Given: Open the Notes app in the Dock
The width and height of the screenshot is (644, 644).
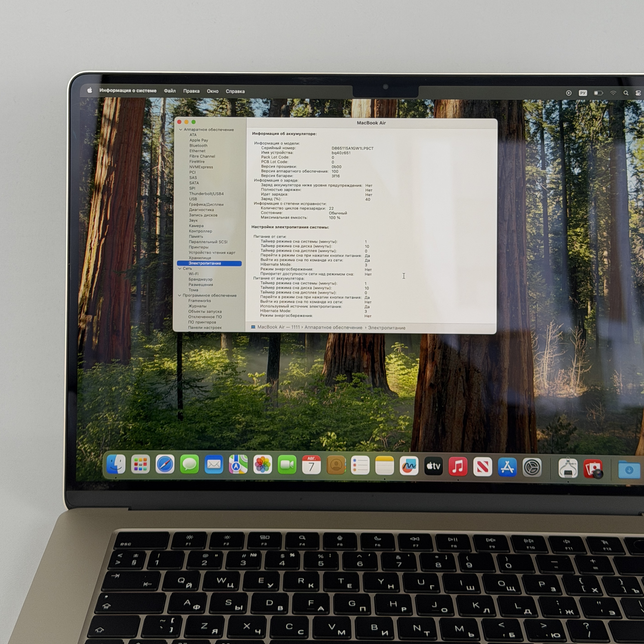Looking at the screenshot, I should pos(385,466).
